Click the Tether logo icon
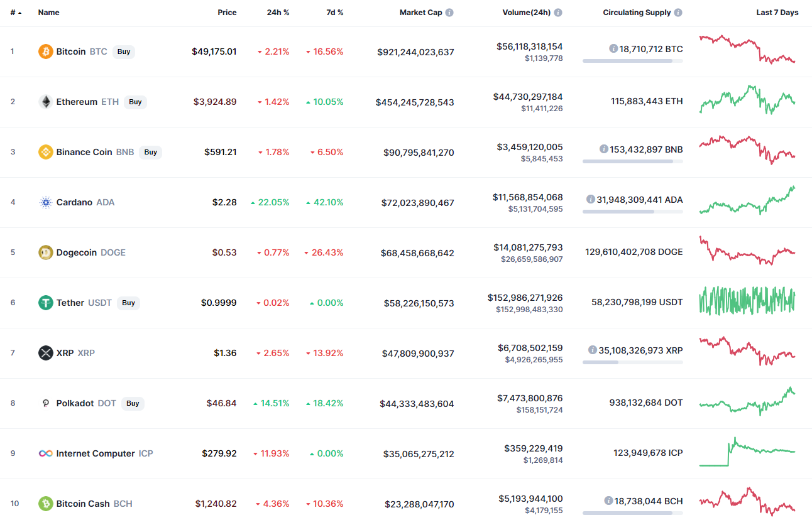Image resolution: width=812 pixels, height=525 pixels. [x=45, y=303]
